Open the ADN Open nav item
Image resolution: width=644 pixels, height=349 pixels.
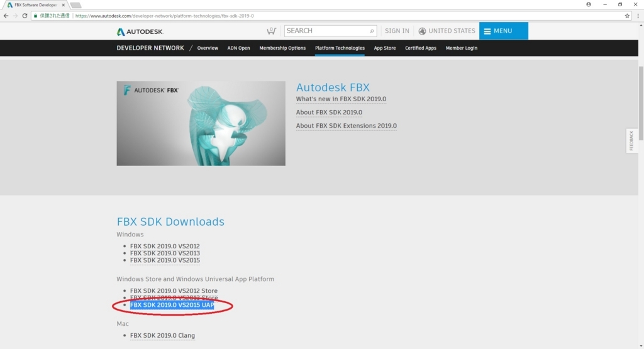tap(238, 48)
